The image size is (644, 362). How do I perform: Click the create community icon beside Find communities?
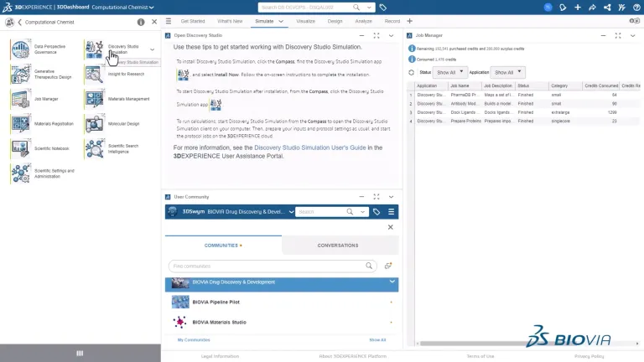coord(388,266)
